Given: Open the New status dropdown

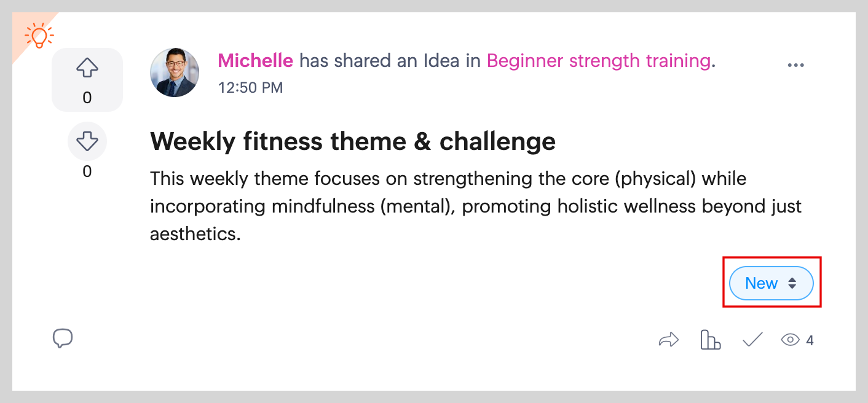Looking at the screenshot, I should (x=762, y=283).
